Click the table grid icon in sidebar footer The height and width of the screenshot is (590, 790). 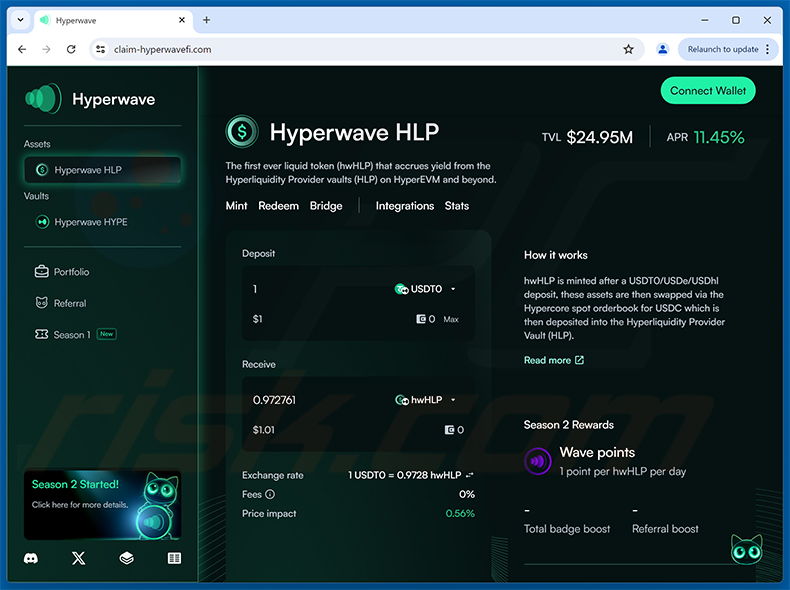(174, 558)
